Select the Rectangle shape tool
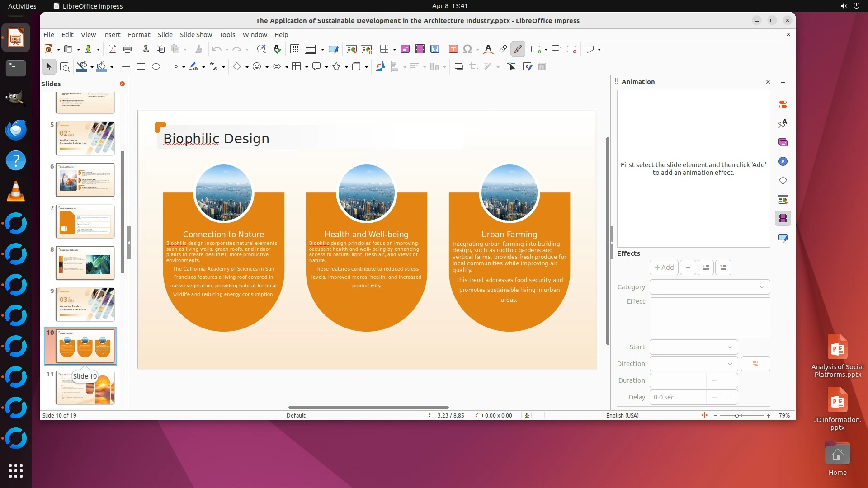This screenshot has height=488, width=868. pyautogui.click(x=141, y=67)
